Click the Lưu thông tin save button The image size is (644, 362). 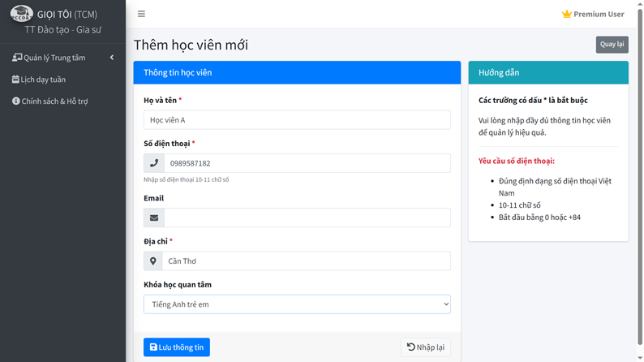[177, 347]
